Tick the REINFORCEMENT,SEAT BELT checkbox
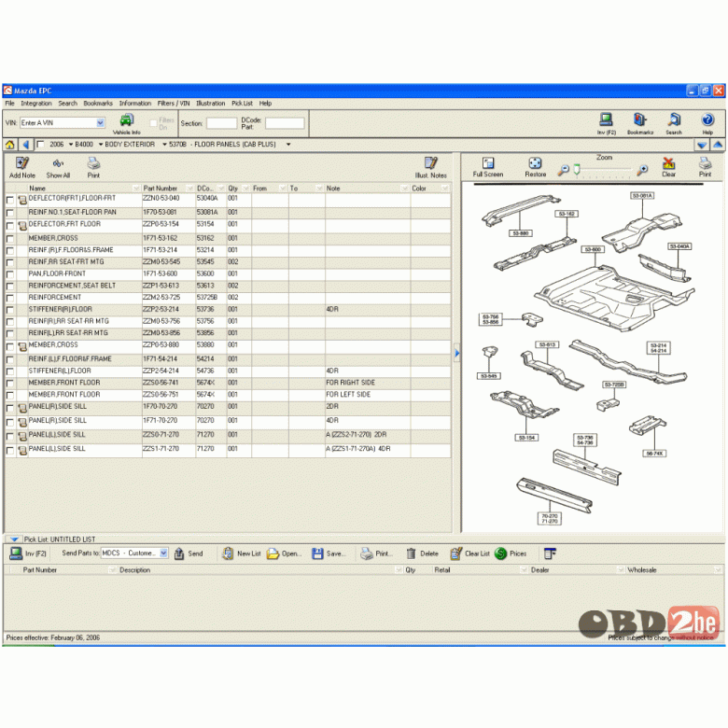The height and width of the screenshot is (728, 728). [9, 287]
